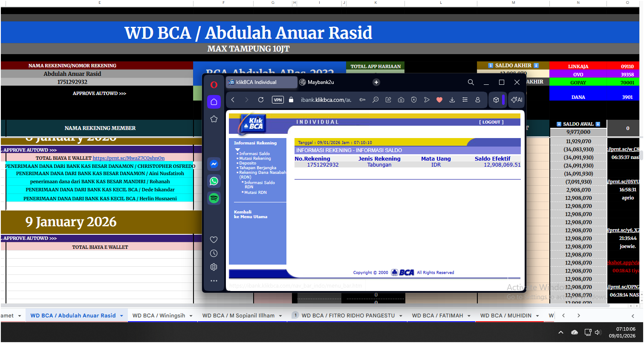Image resolution: width=644 pixels, height=343 pixels.
Task: Open Messenger in the Opera sidebar
Action: (x=214, y=164)
